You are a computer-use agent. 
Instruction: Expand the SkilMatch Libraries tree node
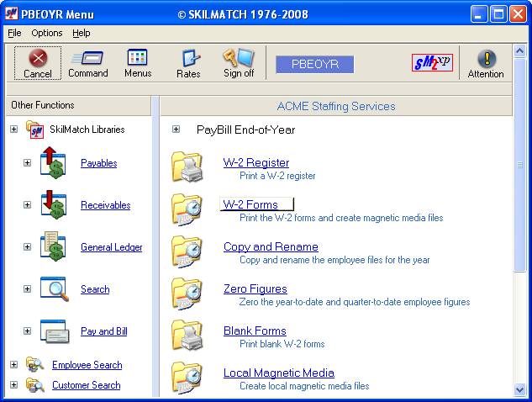click(13, 130)
